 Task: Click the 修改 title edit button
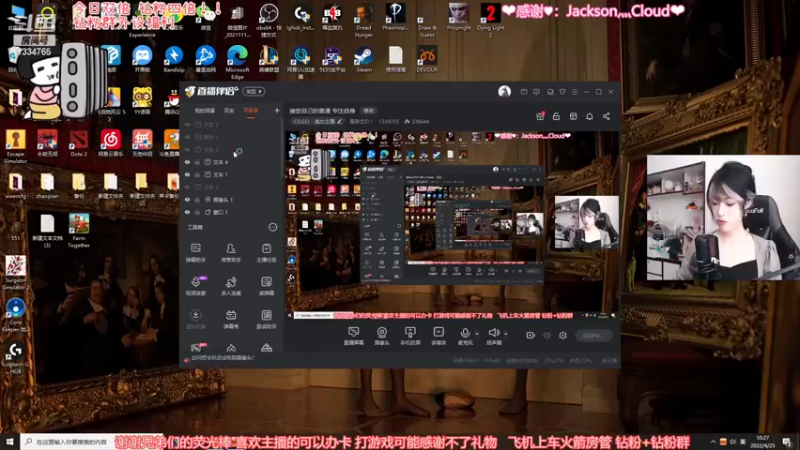pyautogui.click(x=369, y=110)
